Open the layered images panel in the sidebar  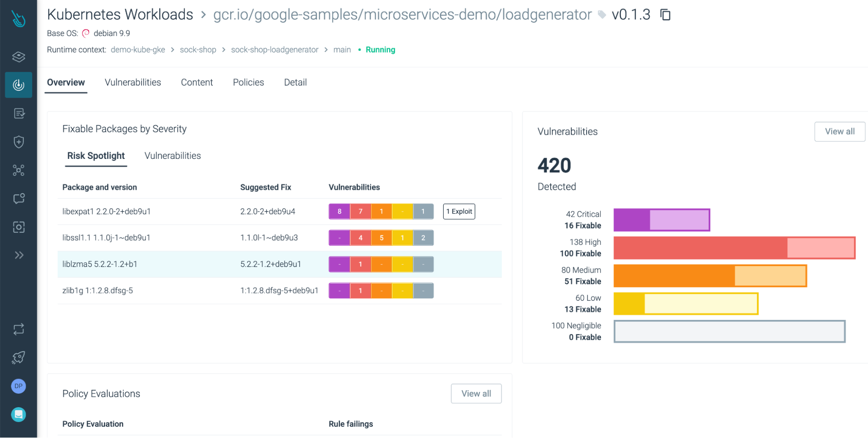pos(18,56)
